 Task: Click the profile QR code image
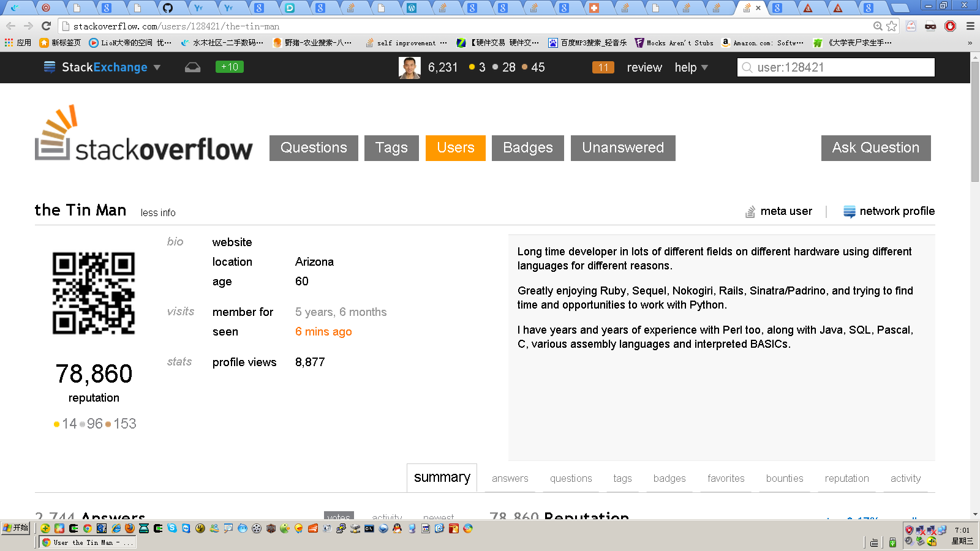coord(94,293)
